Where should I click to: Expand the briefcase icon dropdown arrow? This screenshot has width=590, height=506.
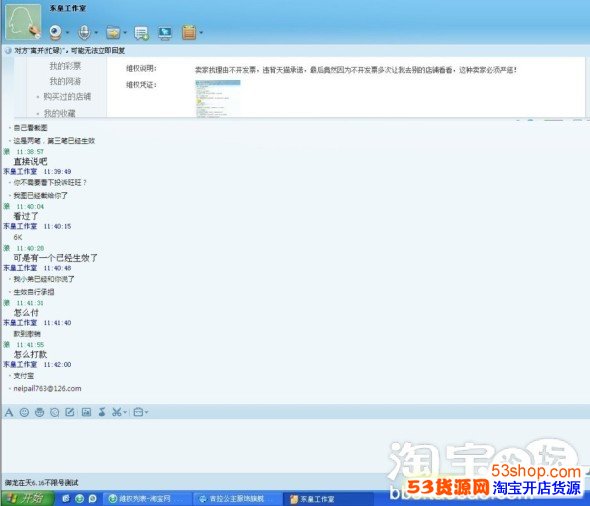pos(146,413)
